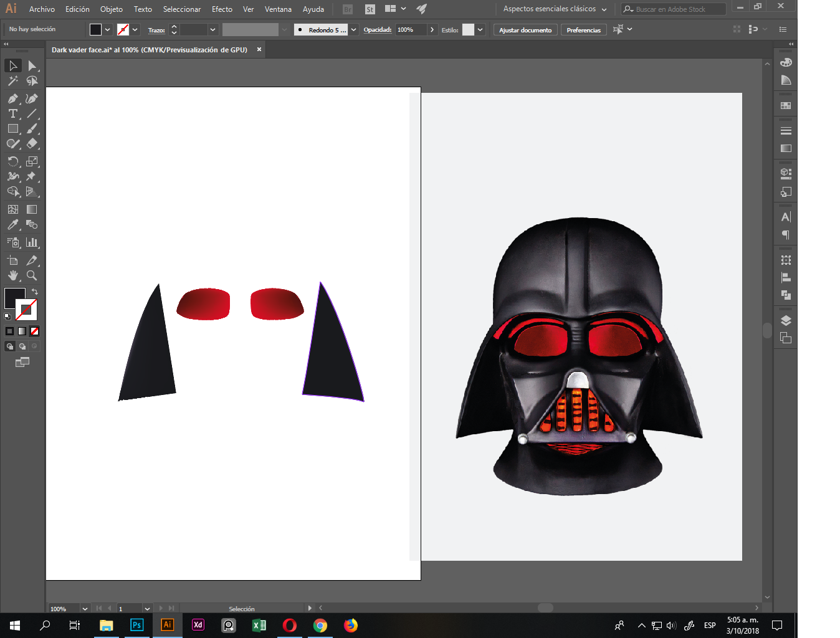Open fill color dropdown in control bar

108,30
